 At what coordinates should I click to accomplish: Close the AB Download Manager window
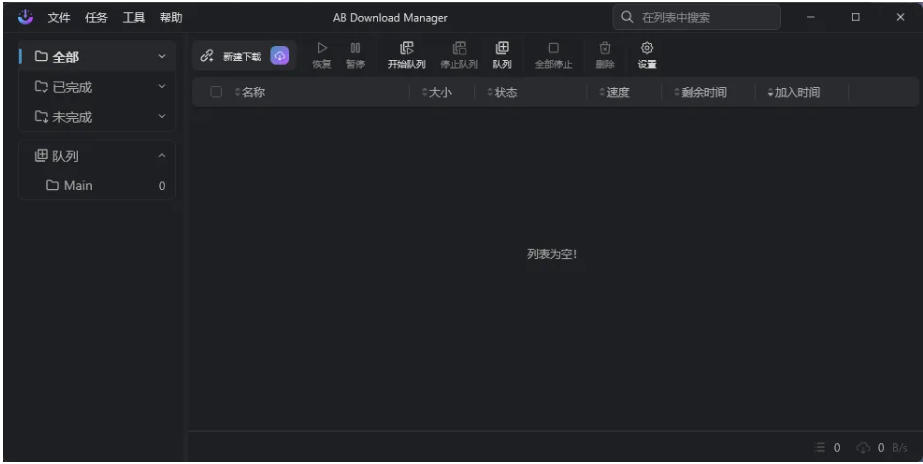900,17
